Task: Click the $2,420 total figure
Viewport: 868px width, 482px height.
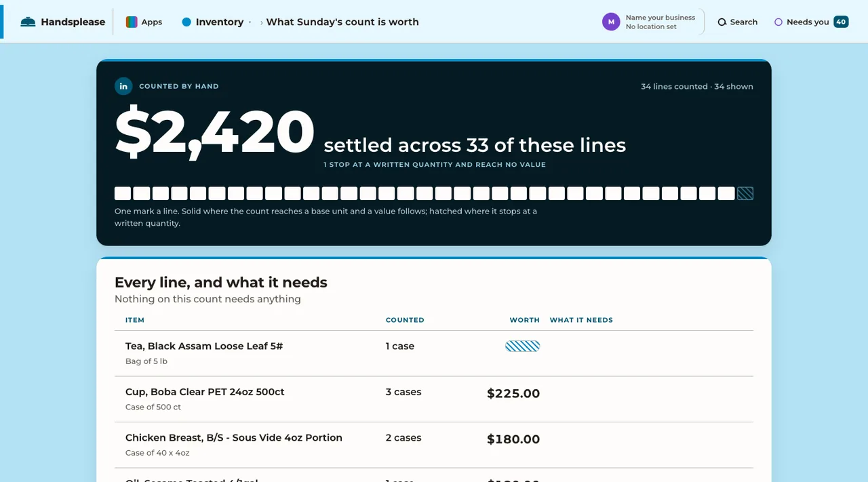Action: pos(214,132)
